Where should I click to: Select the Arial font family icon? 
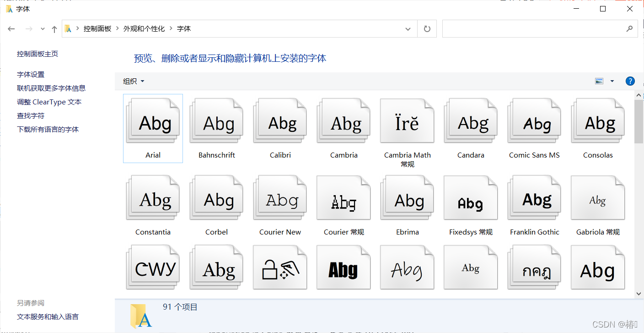[153, 120]
